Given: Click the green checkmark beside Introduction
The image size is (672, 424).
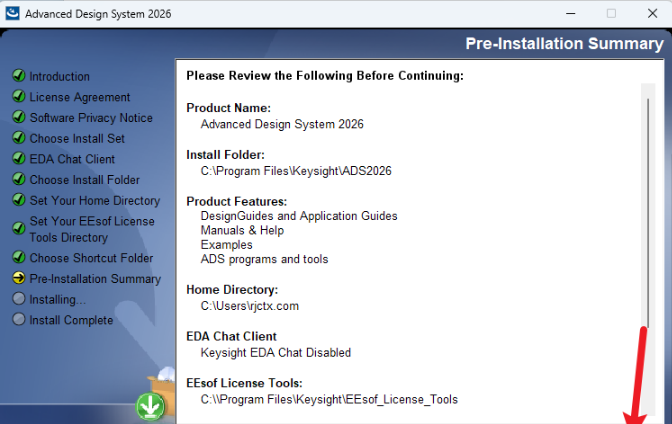Looking at the screenshot, I should [x=18, y=76].
